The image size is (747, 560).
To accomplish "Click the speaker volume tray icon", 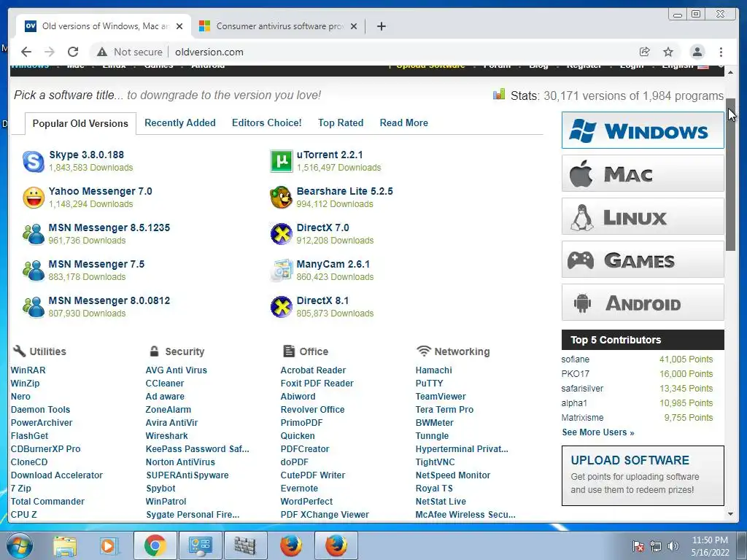I will click(673, 546).
